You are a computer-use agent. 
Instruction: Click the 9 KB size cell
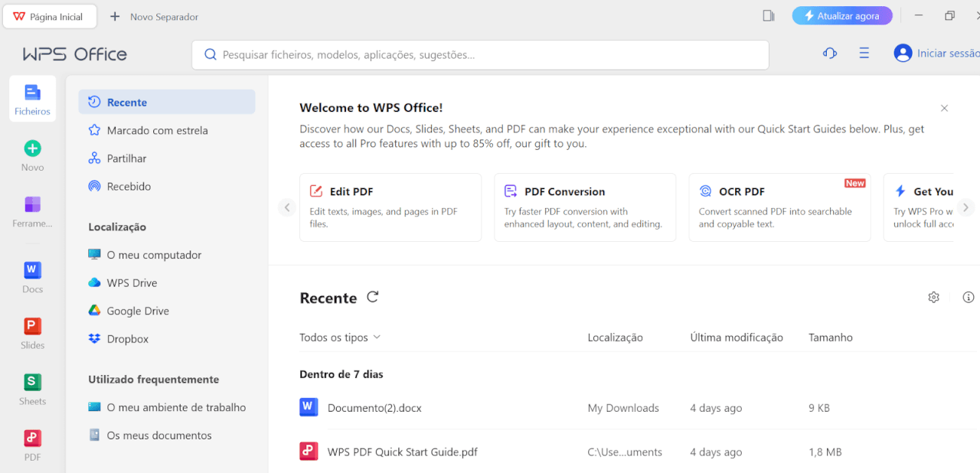coord(819,408)
